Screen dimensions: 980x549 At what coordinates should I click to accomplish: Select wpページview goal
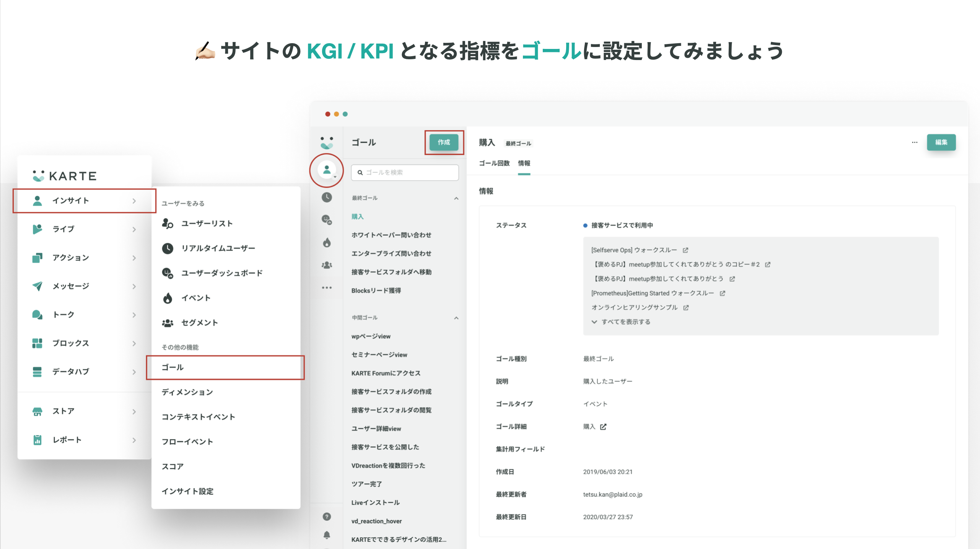tap(371, 336)
